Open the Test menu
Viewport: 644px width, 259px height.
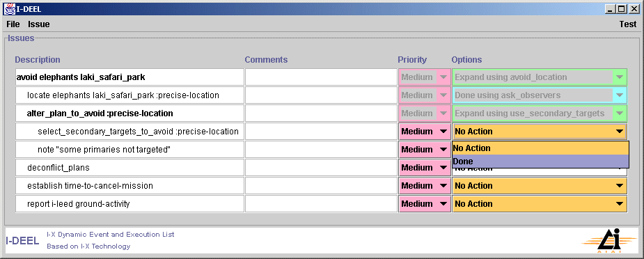pos(627,24)
